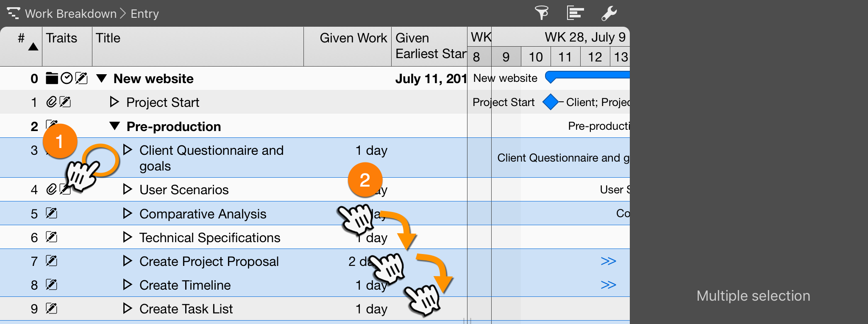This screenshot has height=324, width=868.
Task: Click the Work Breakdown outline icon
Action: [x=13, y=13]
